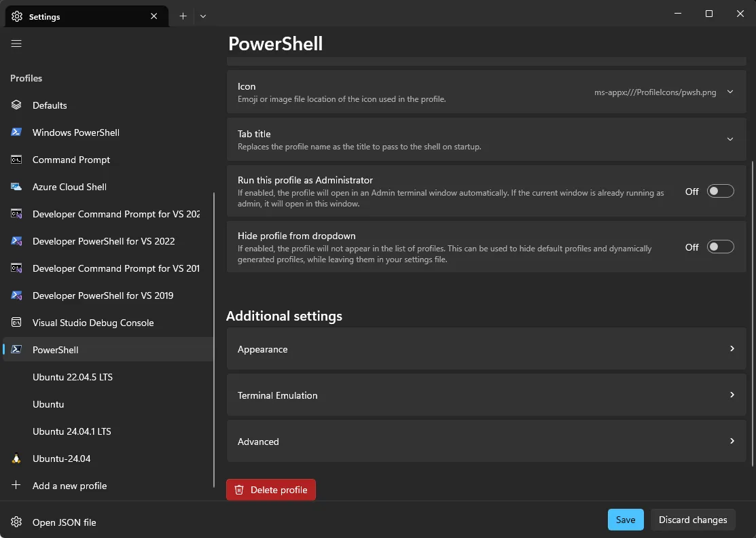Turn on Hide profile from dropdown
The width and height of the screenshot is (756, 538).
coord(720,247)
